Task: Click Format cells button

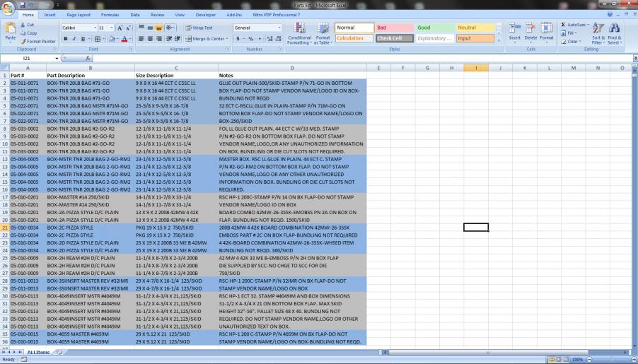Action: (x=547, y=33)
